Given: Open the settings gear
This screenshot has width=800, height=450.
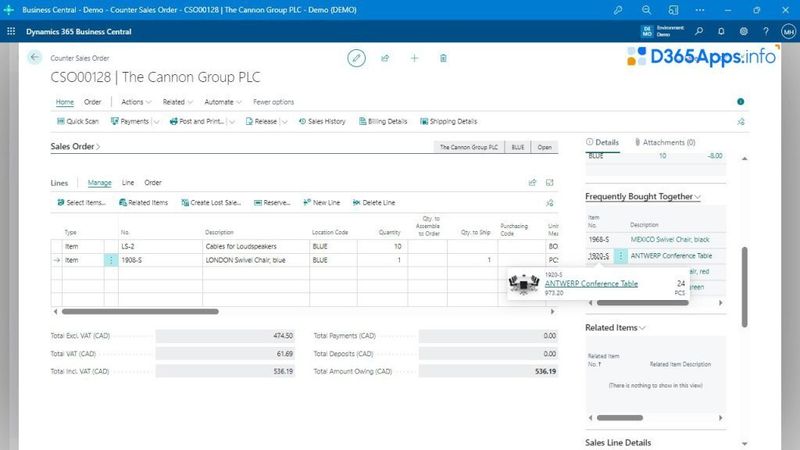Looking at the screenshot, I should 743,31.
